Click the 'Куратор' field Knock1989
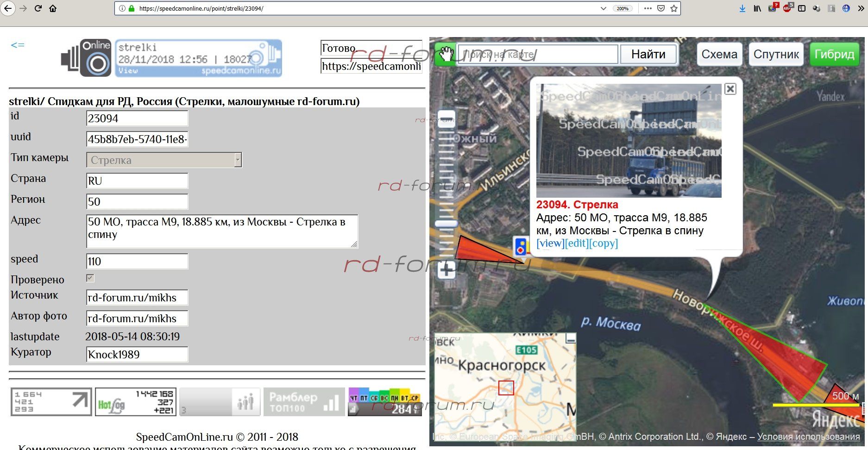Screen dimensions: 868x450 tap(137, 355)
